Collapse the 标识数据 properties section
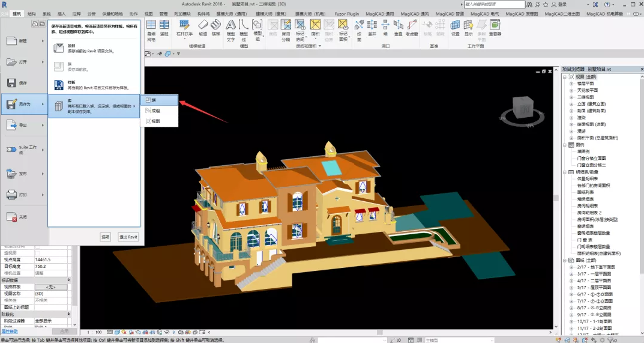Viewport: 644px width, 343px height. (67, 280)
